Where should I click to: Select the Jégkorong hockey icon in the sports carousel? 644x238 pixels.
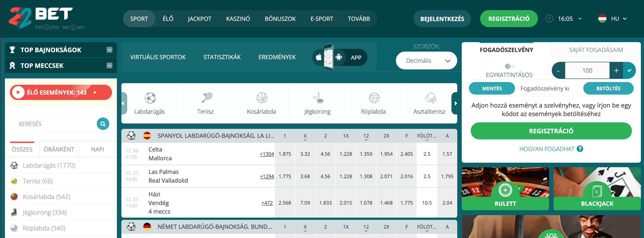point(318,98)
